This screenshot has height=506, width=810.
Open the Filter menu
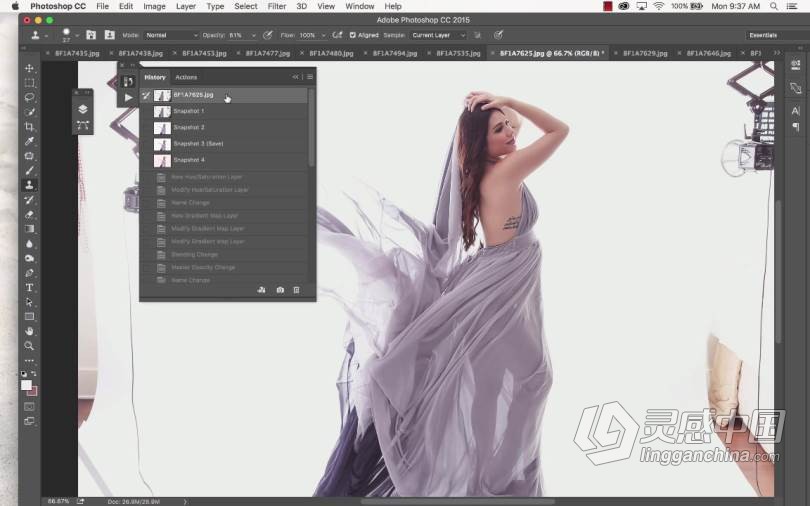point(277,6)
